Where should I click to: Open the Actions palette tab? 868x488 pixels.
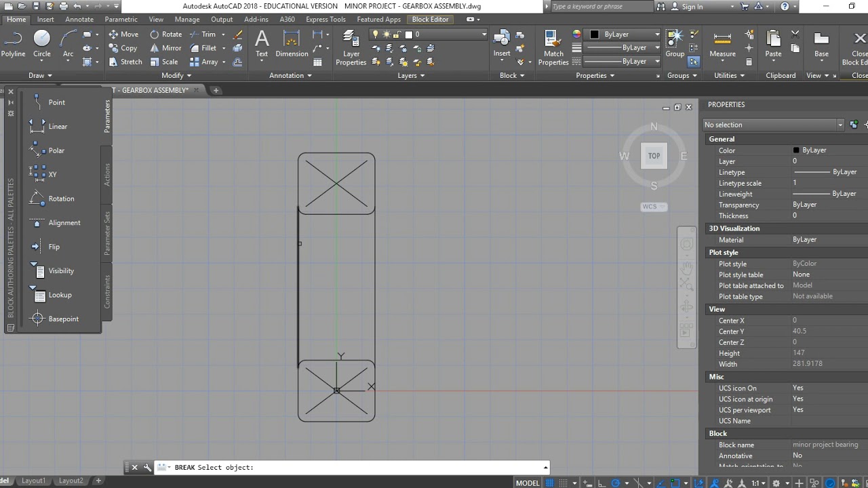(x=107, y=175)
